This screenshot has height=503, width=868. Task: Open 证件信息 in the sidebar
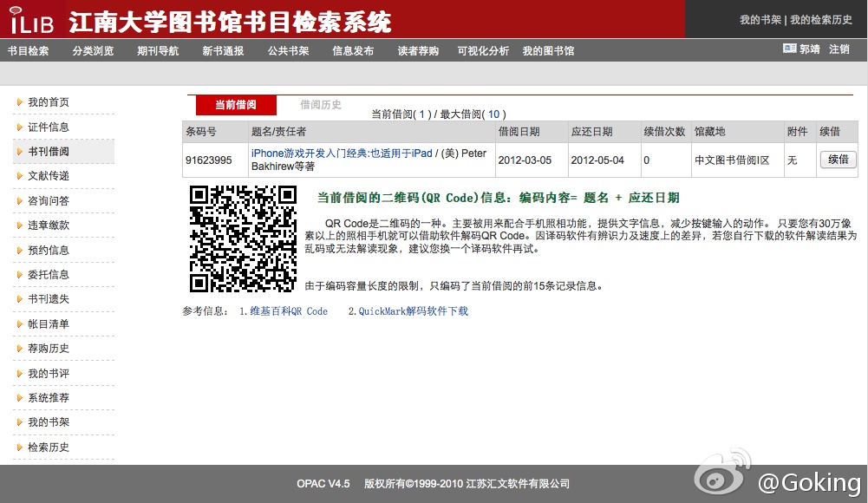point(49,127)
